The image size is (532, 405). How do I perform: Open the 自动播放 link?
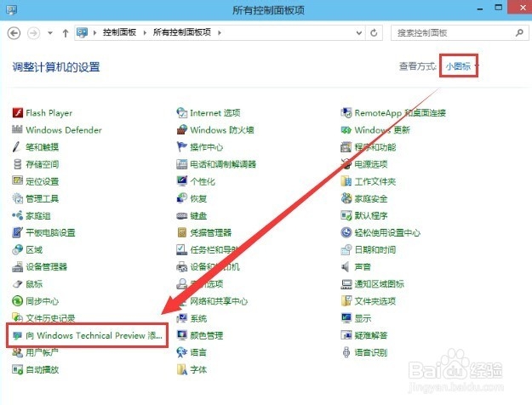tap(42, 369)
